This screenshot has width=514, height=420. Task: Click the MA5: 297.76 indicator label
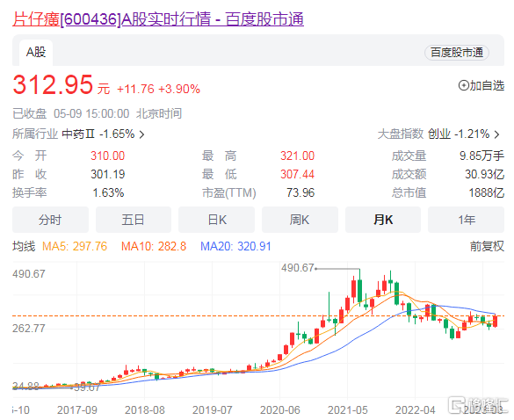[75, 246]
